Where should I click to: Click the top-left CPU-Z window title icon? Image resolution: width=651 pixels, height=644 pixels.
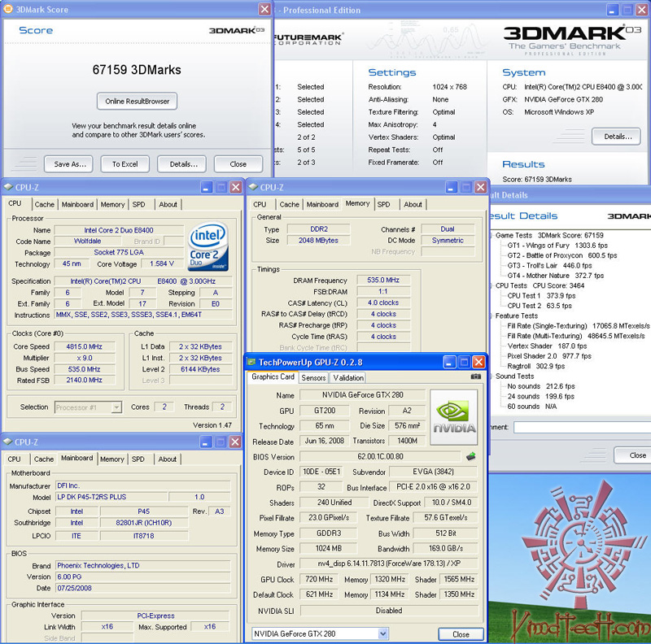[x=8, y=187]
